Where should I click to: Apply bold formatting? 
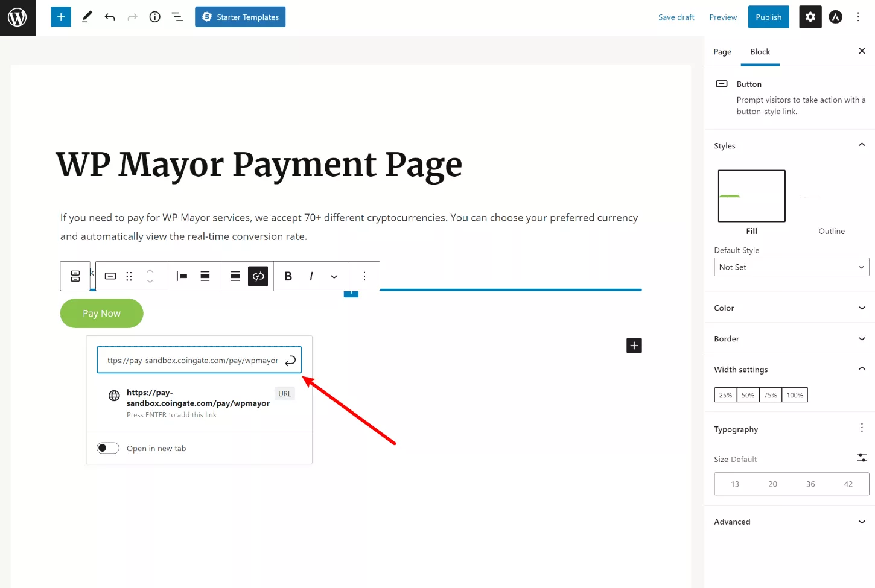click(288, 276)
